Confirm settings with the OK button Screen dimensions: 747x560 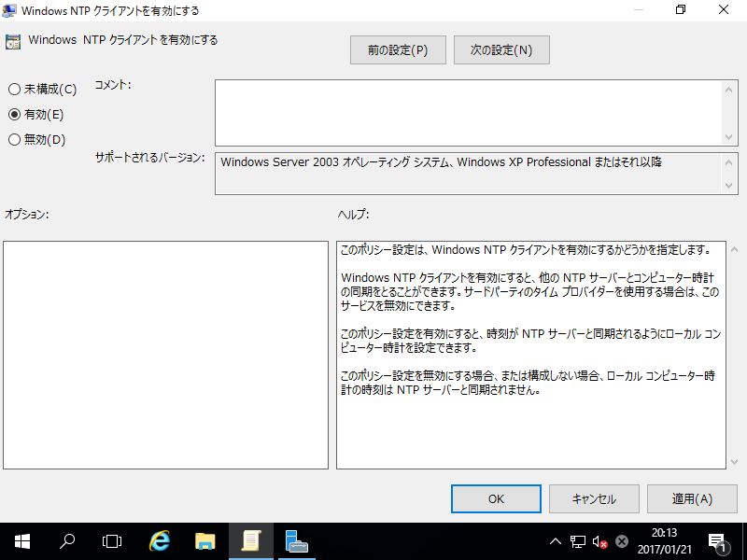coord(496,498)
